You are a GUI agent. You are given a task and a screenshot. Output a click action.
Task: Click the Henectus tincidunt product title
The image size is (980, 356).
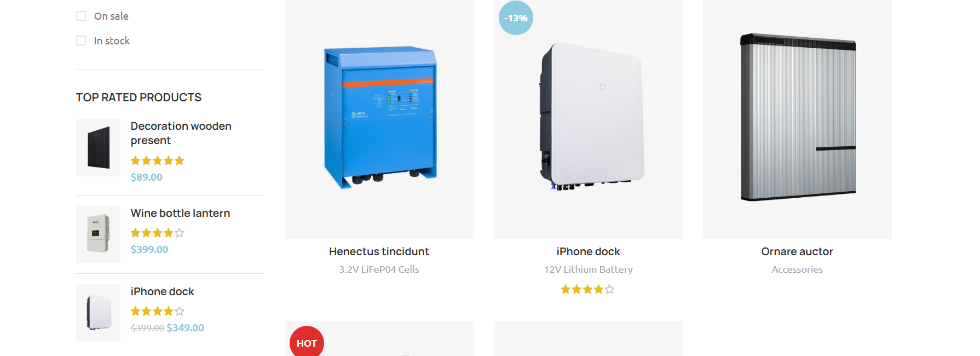pyautogui.click(x=379, y=251)
